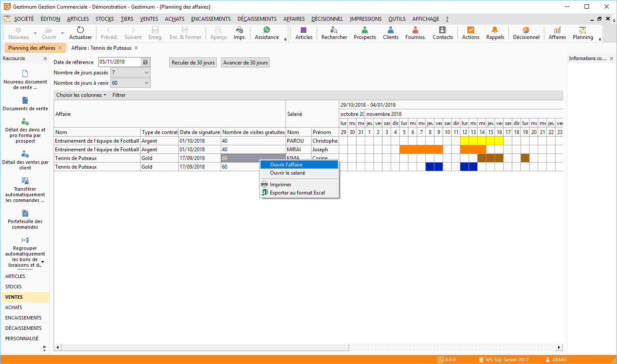617x364 pixels.
Task: Open the VENTES menu
Action: point(149,19)
